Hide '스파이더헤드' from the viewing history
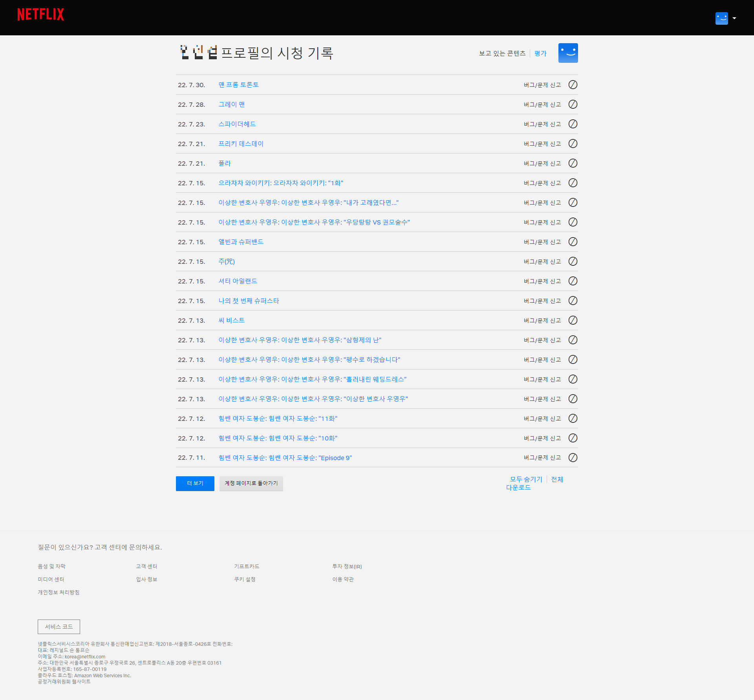This screenshot has height=700, width=754. 573,124
